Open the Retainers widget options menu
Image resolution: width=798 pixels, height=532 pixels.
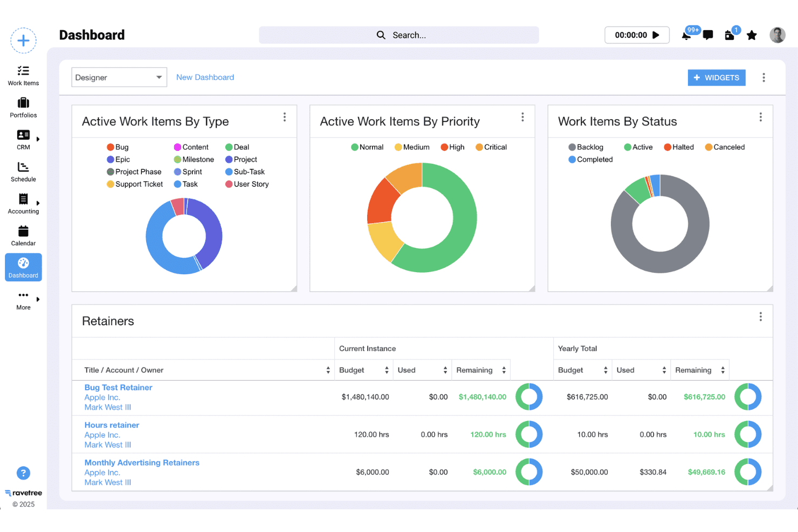pyautogui.click(x=761, y=316)
